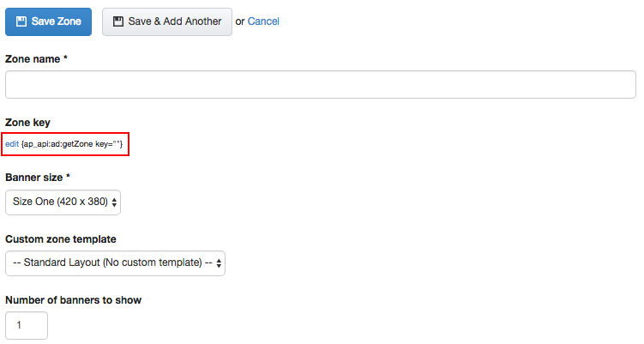Click the ap_api:ad:getZone key code snippet
The height and width of the screenshot is (344, 644).
coord(72,144)
